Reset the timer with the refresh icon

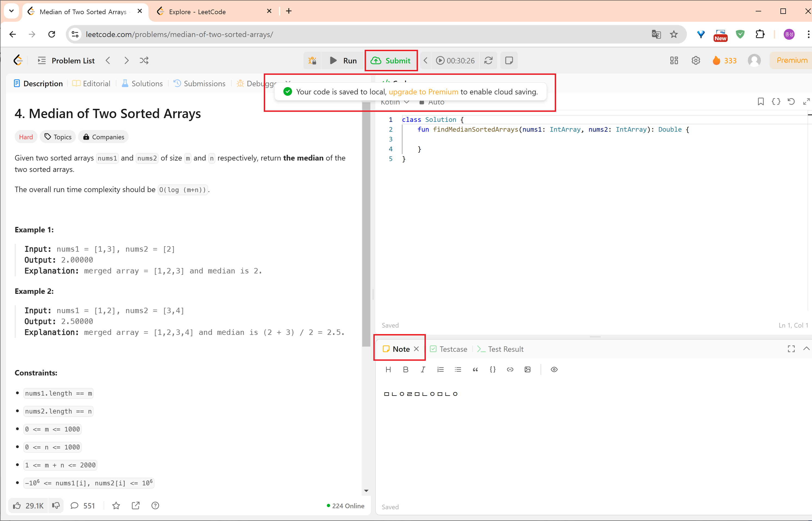(488, 61)
